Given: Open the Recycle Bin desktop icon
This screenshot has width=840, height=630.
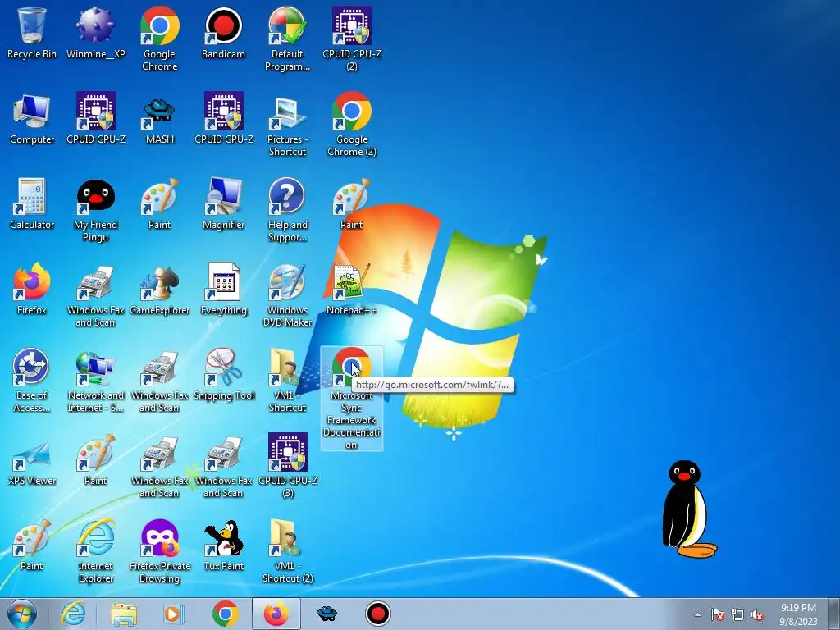Looking at the screenshot, I should coord(32,32).
